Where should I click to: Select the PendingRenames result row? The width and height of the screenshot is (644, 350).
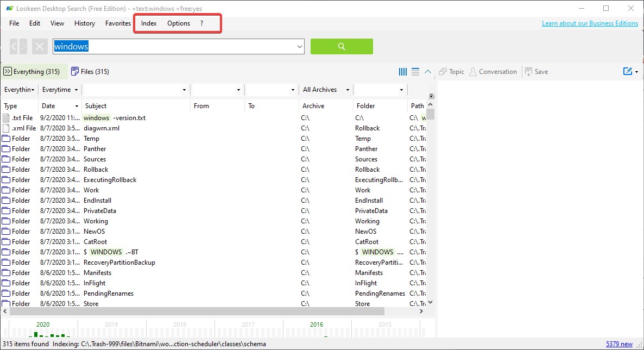pos(213,293)
